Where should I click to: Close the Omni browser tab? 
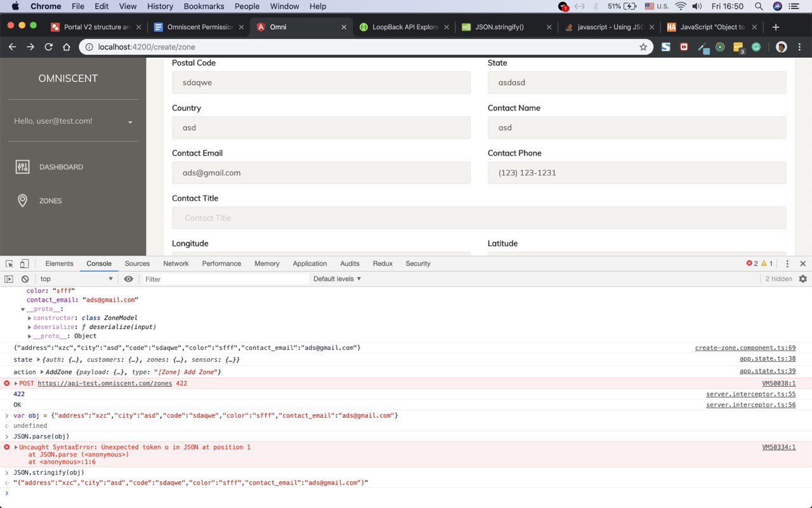coord(344,27)
